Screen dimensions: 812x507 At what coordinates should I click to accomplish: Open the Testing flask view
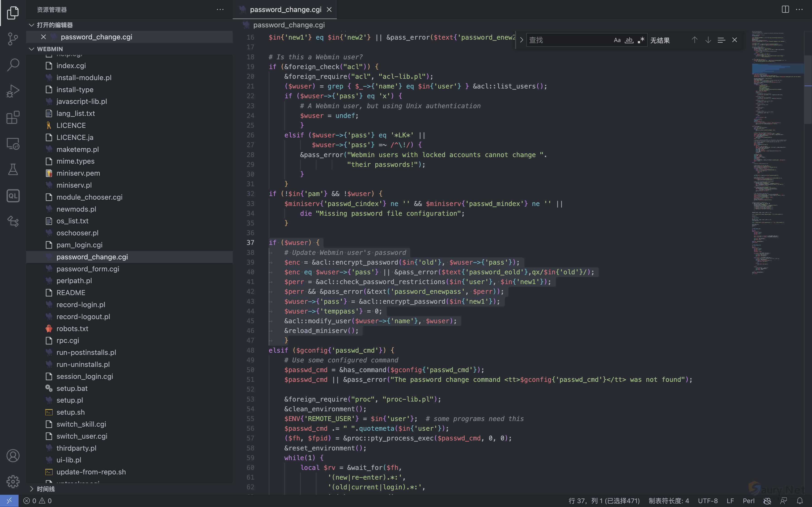[x=13, y=170]
